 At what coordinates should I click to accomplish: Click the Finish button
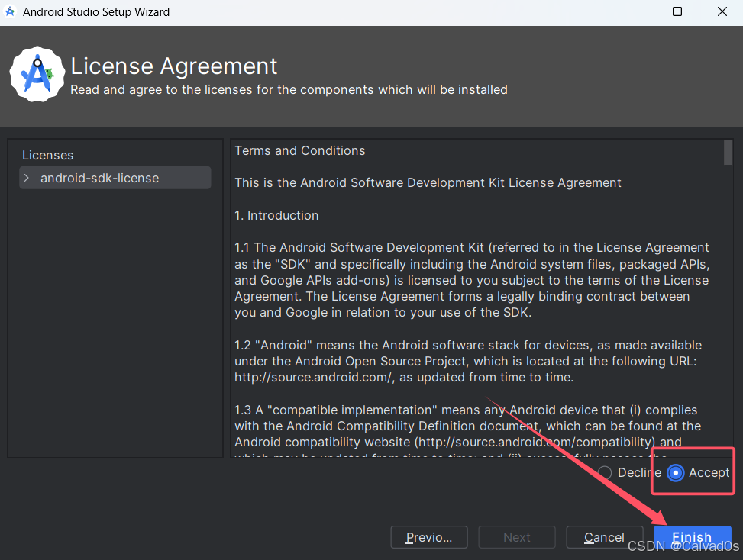(x=693, y=537)
